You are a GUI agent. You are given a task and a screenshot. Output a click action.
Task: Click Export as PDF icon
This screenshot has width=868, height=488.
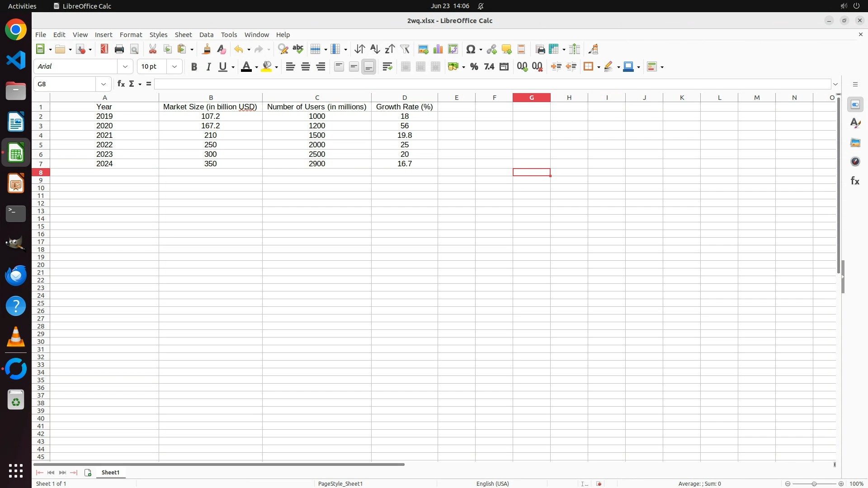pos(104,49)
